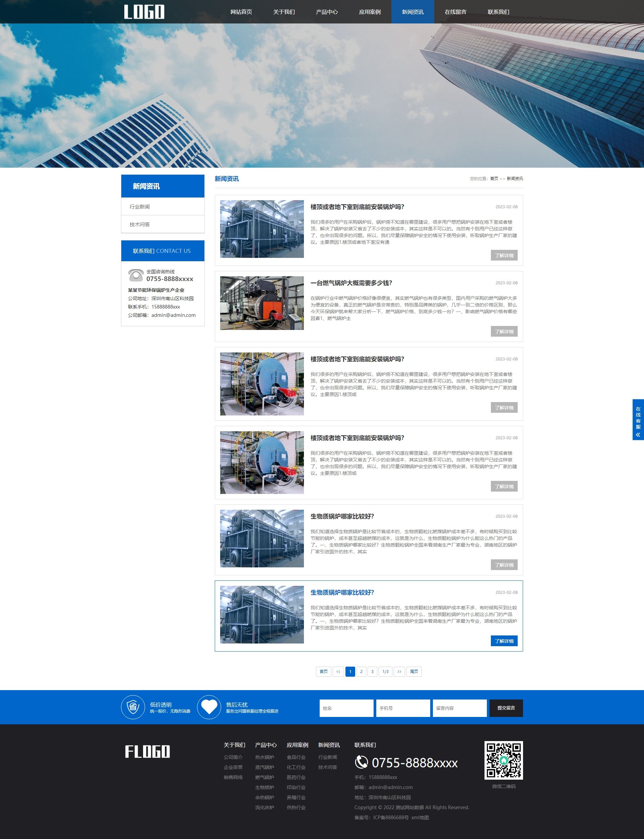Click the telephone icon in contact sidebar

135,275
